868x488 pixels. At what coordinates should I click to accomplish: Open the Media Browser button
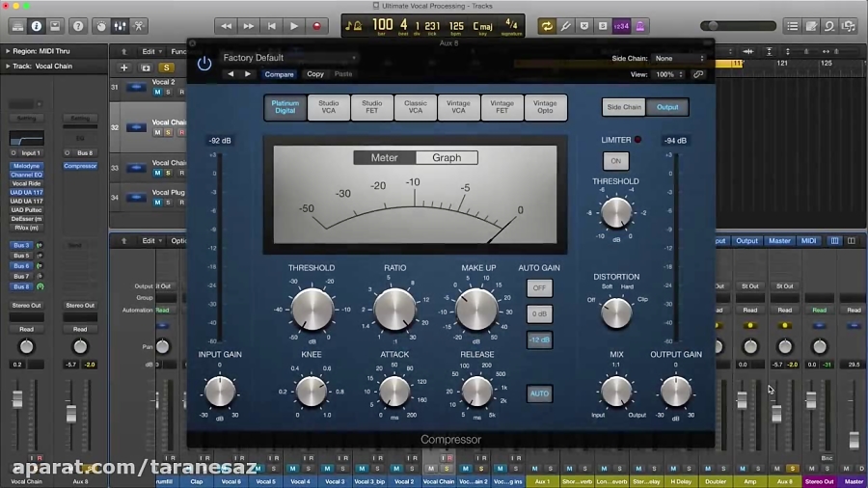849,26
